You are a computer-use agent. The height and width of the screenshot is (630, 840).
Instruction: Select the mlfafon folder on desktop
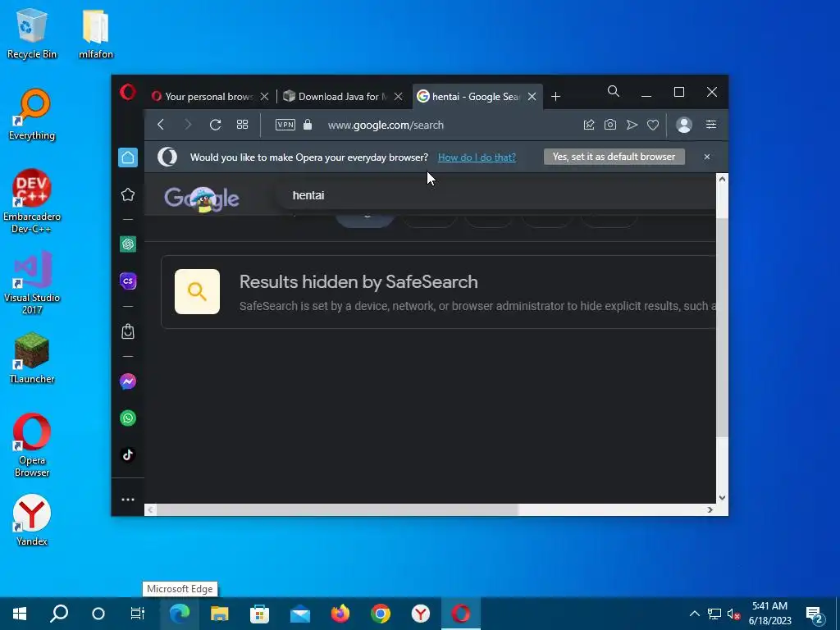pyautogui.click(x=96, y=34)
